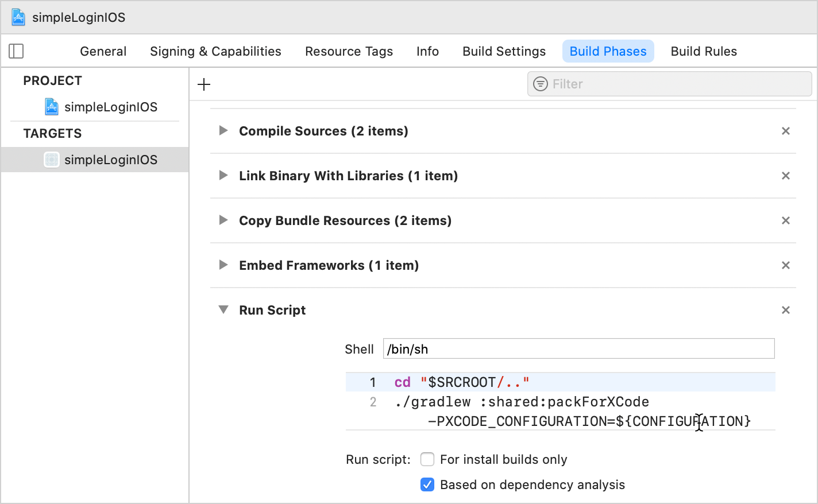Remove the Copy Bundle Resources phase

click(786, 220)
